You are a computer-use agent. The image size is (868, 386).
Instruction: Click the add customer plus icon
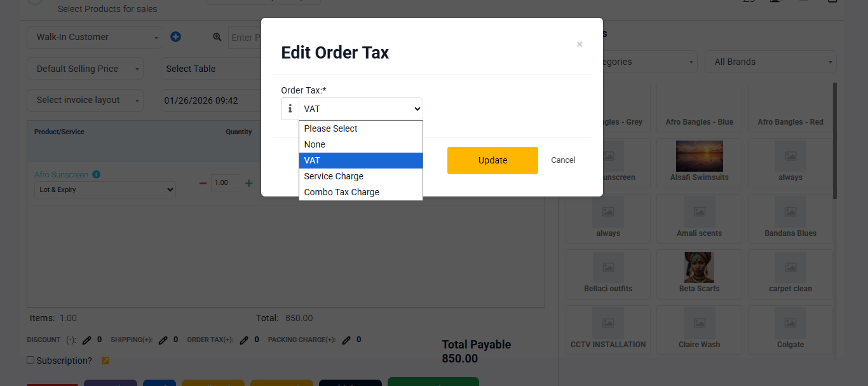tap(176, 37)
